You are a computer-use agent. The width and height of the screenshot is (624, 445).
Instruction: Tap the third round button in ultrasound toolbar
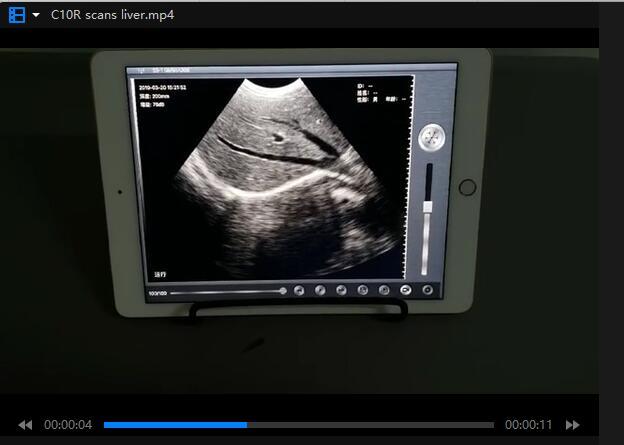341,291
